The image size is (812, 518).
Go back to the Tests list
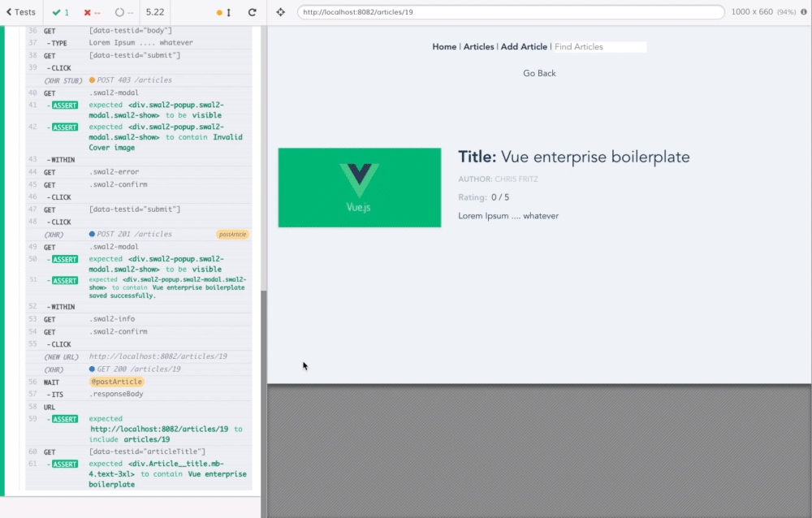(21, 12)
